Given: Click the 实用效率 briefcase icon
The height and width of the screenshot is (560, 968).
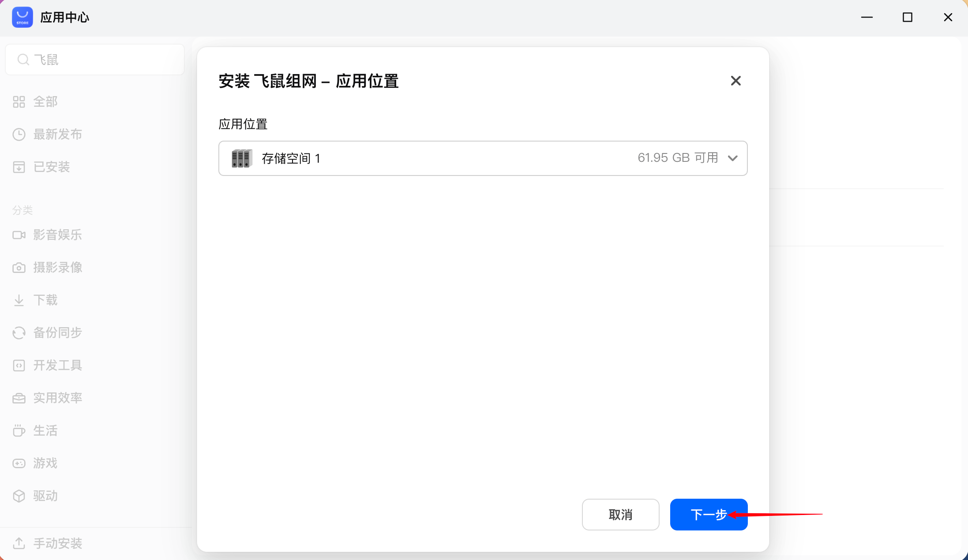Looking at the screenshot, I should point(19,398).
